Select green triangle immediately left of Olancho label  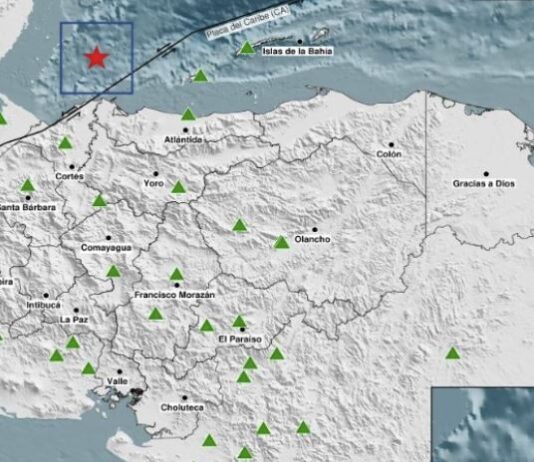coord(281,242)
